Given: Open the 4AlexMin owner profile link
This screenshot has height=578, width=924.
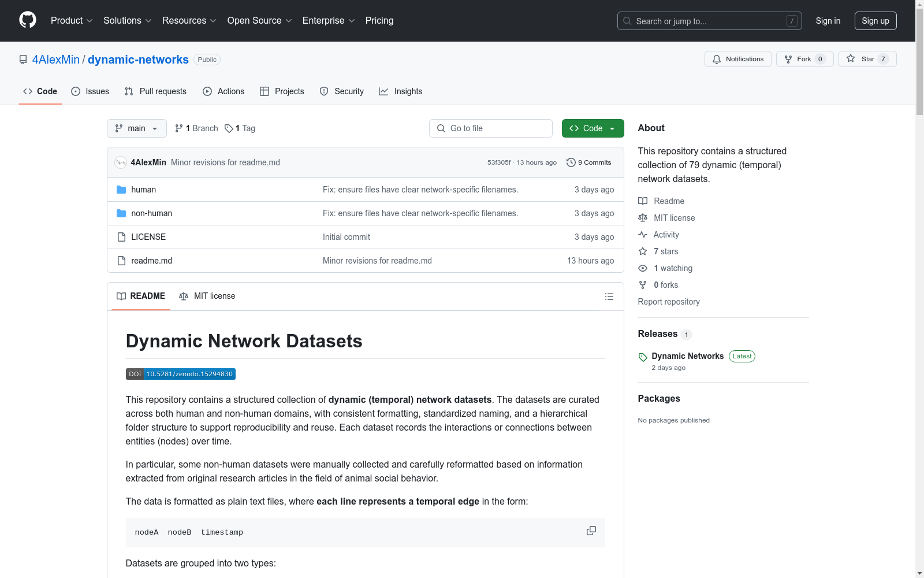Looking at the screenshot, I should [56, 60].
